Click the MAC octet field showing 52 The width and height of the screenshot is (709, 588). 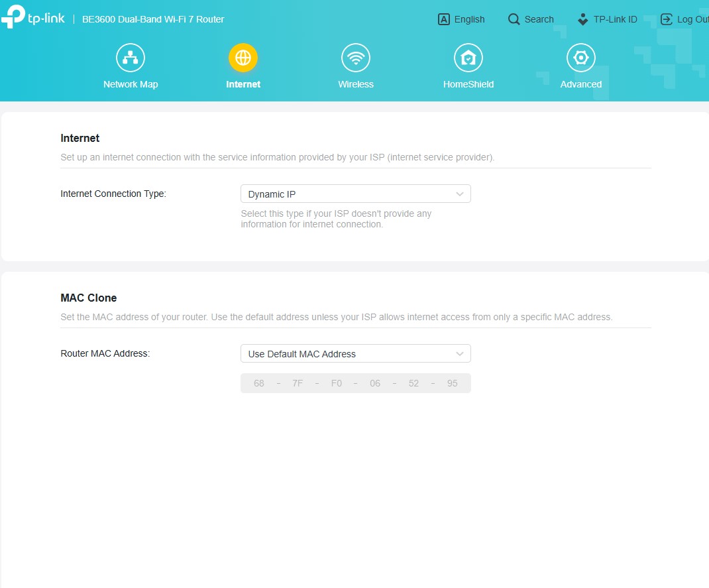pos(413,384)
